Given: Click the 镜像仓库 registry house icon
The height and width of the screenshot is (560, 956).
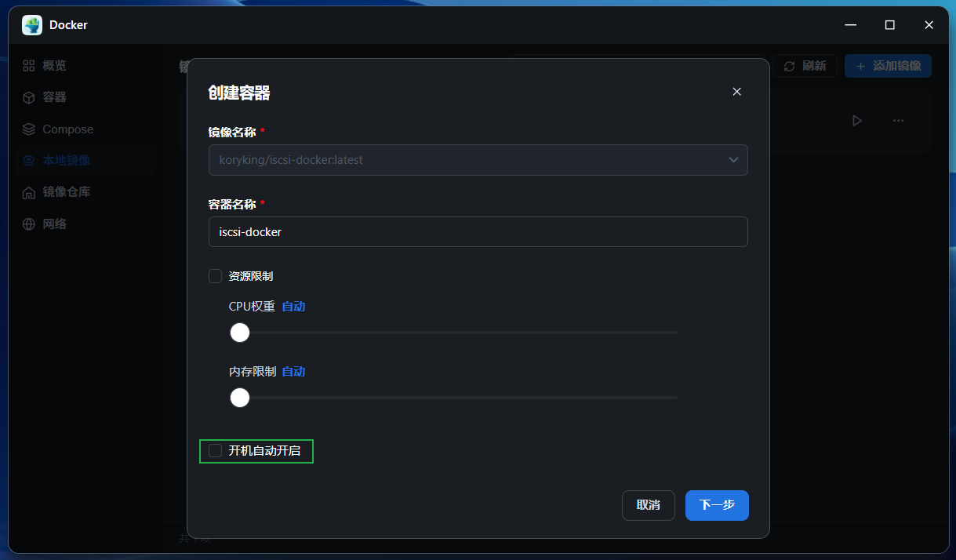Looking at the screenshot, I should point(29,192).
